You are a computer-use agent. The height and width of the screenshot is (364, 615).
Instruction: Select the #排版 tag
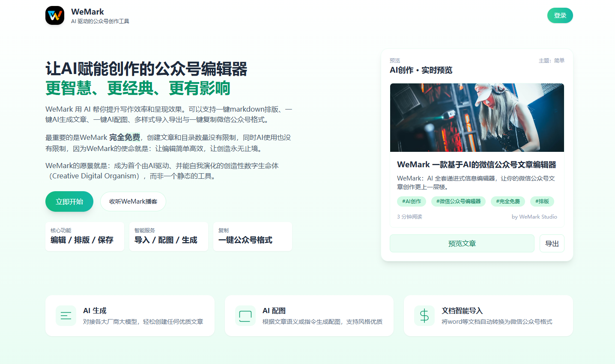pos(542,201)
